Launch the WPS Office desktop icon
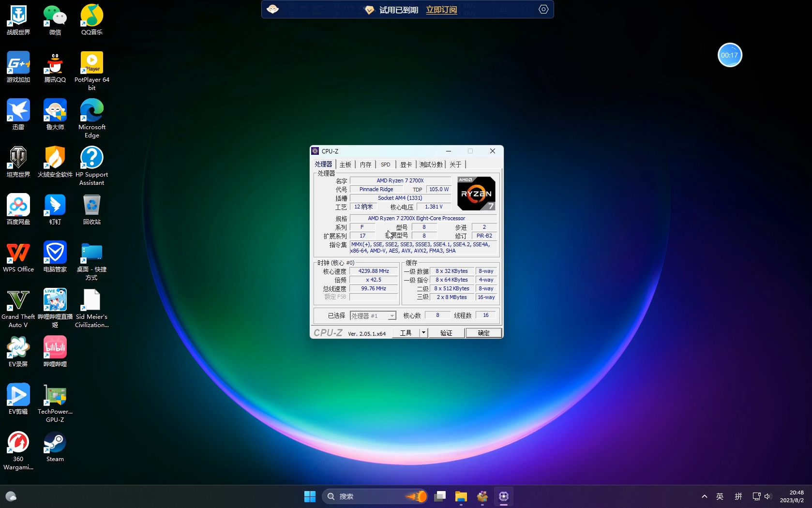812x508 pixels. 18,256
